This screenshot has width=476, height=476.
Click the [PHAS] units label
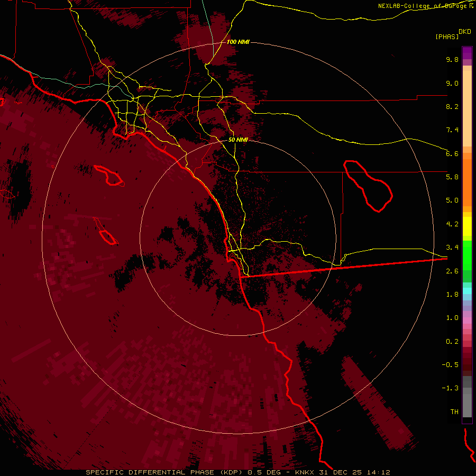[x=447, y=36]
